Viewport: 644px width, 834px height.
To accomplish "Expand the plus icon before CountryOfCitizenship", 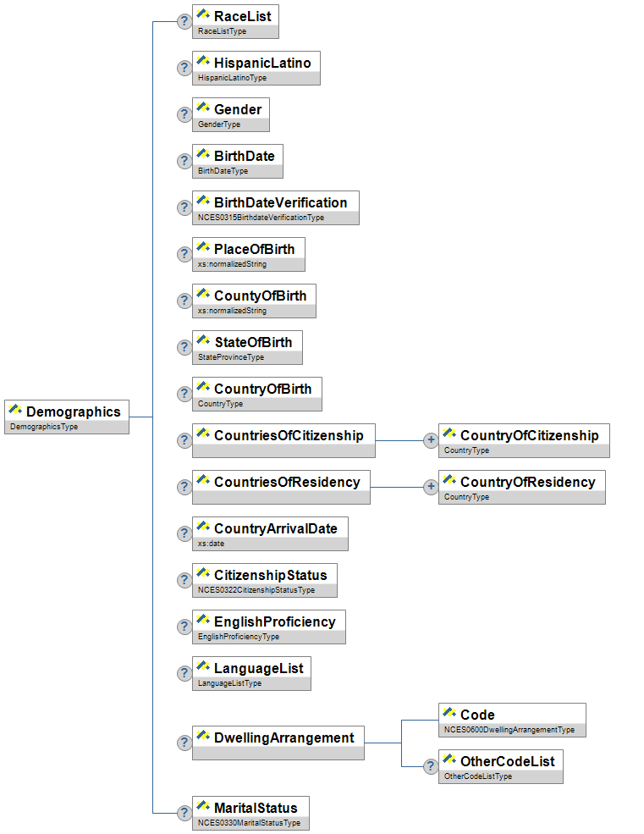I will point(430,440).
